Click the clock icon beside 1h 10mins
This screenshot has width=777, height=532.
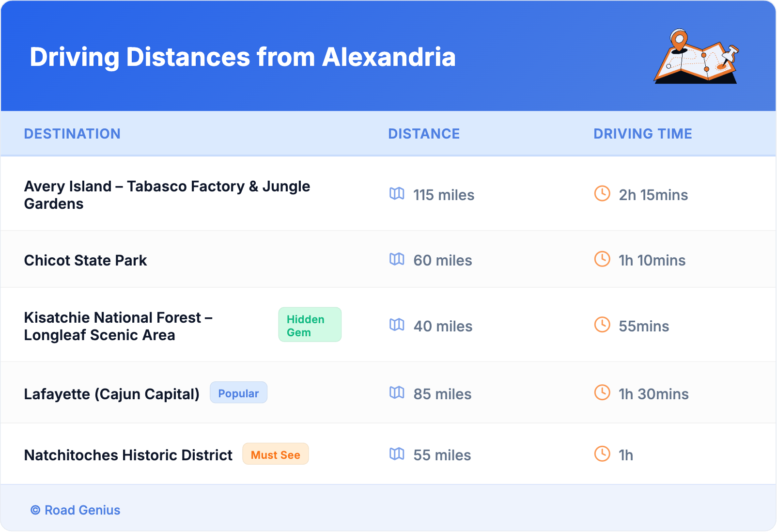click(602, 259)
